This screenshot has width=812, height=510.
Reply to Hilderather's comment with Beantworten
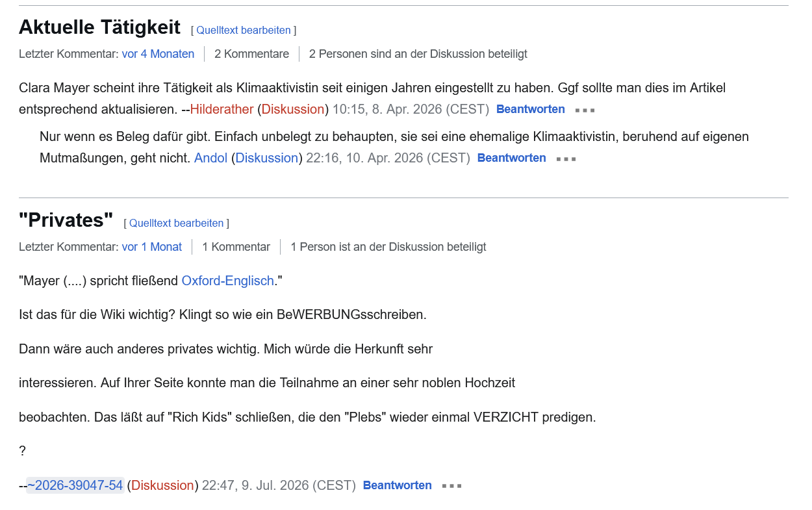point(531,109)
